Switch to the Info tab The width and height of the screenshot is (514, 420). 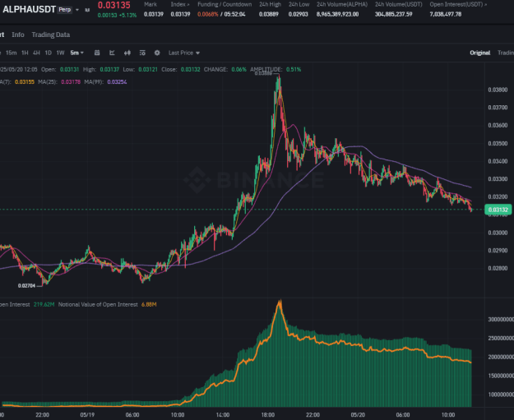pyautogui.click(x=18, y=35)
